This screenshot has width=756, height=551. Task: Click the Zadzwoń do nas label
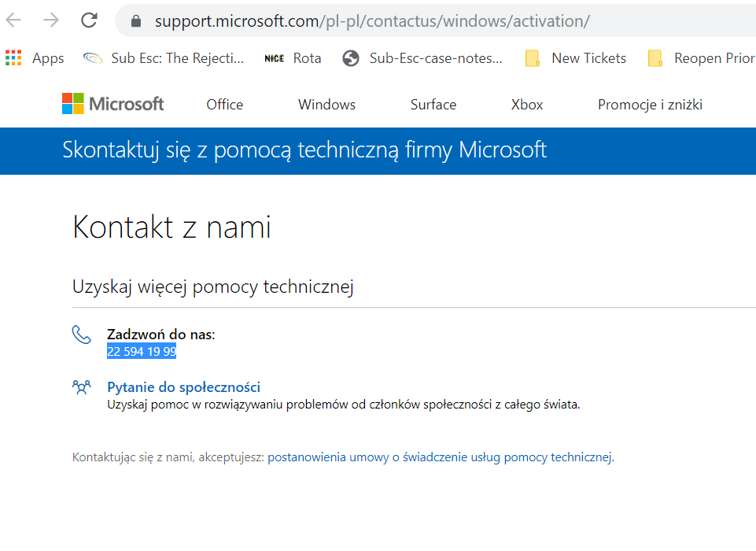click(161, 335)
